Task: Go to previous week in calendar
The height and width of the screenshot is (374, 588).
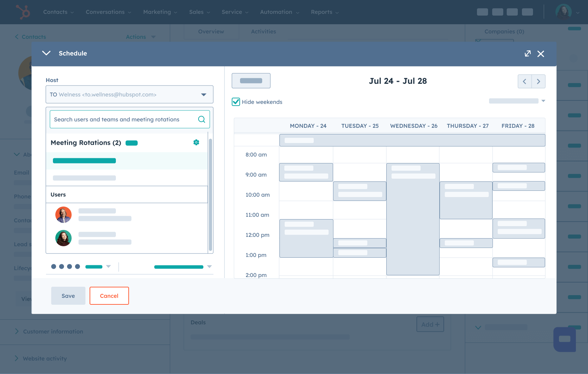Action: click(524, 81)
